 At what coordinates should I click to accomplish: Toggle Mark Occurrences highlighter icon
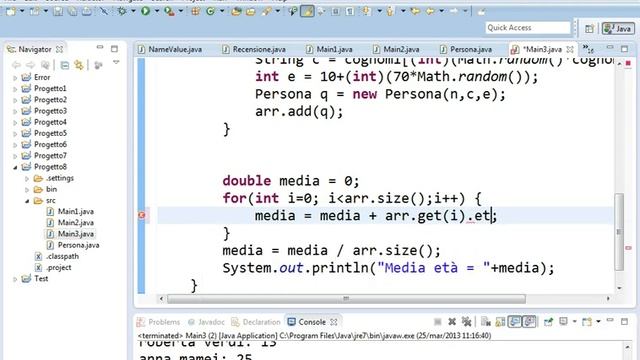click(x=307, y=11)
